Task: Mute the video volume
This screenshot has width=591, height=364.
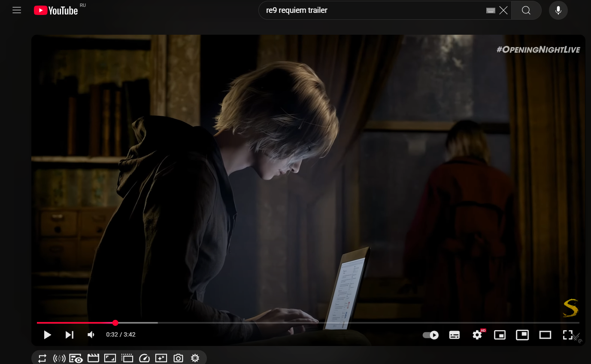Action: pyautogui.click(x=91, y=335)
